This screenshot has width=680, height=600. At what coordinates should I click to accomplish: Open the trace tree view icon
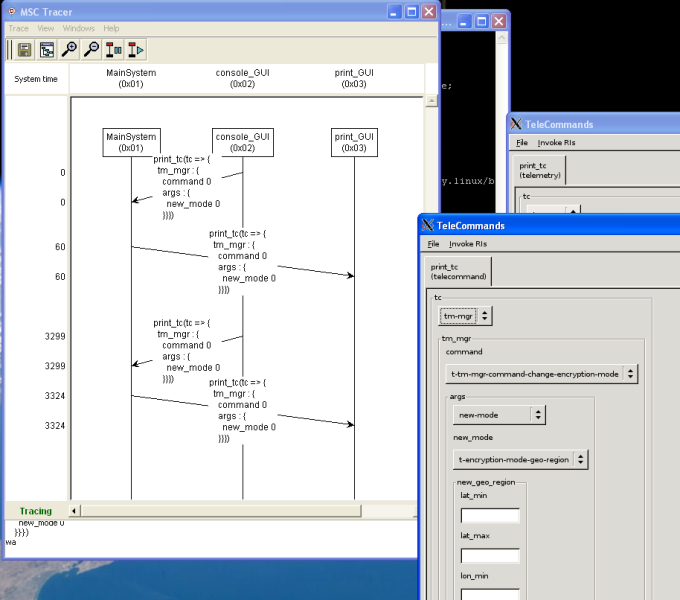(47, 50)
